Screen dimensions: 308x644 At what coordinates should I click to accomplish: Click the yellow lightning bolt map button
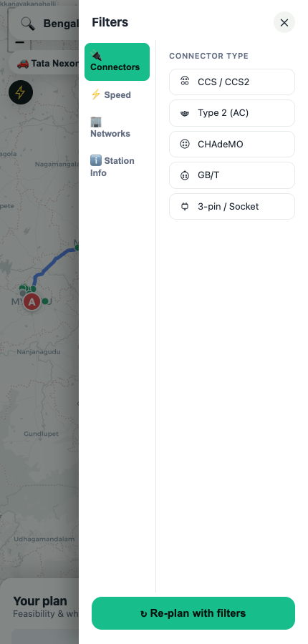21,92
